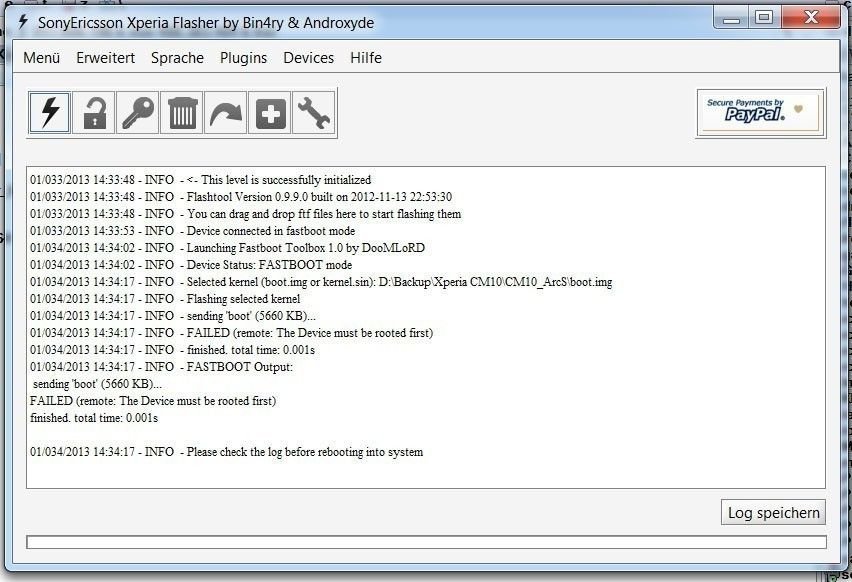Click the Secure Payments by PayPal button
Image resolution: width=852 pixels, height=582 pixels.
pyautogui.click(x=761, y=112)
